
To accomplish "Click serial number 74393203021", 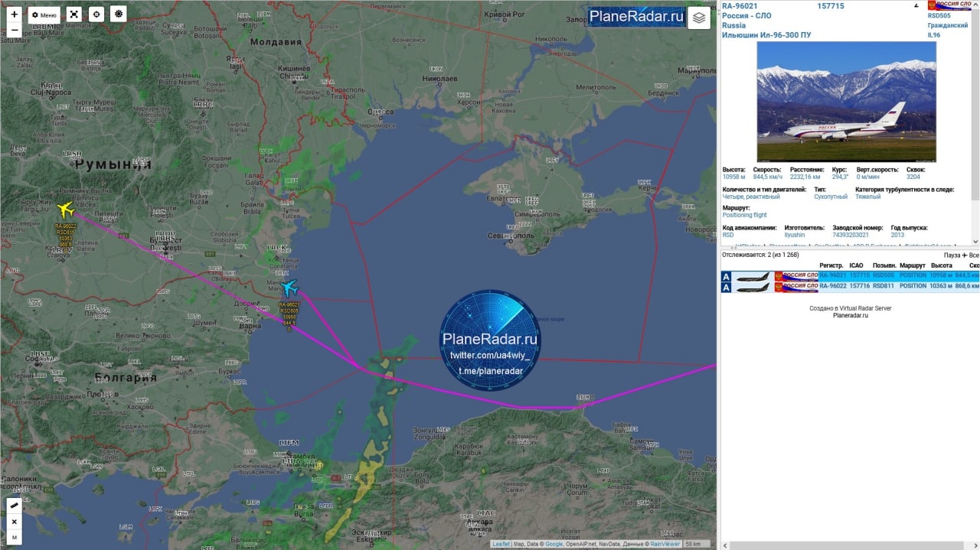I will (x=851, y=235).
